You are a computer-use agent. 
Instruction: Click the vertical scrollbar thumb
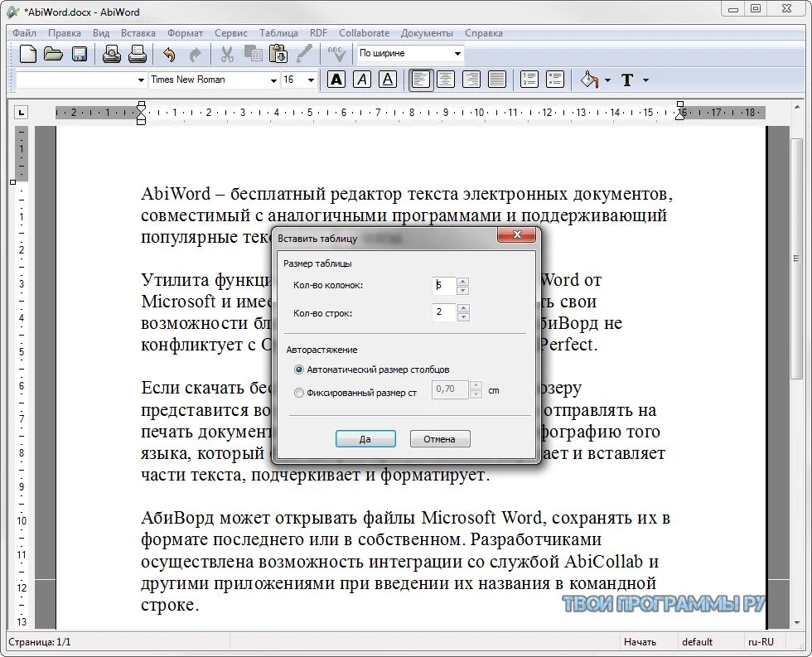[796, 258]
